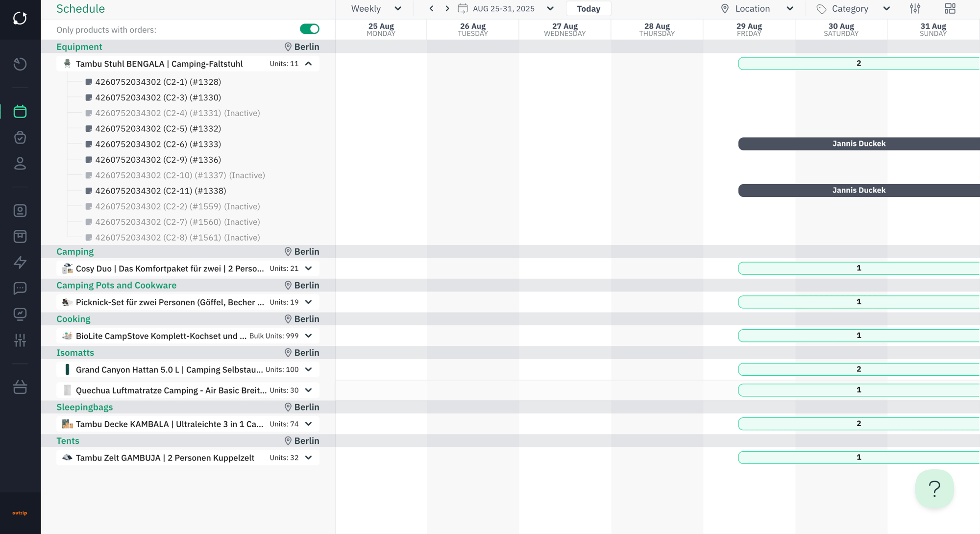Expand the Cosy Duo product units
This screenshot has width=980, height=534.
(309, 268)
